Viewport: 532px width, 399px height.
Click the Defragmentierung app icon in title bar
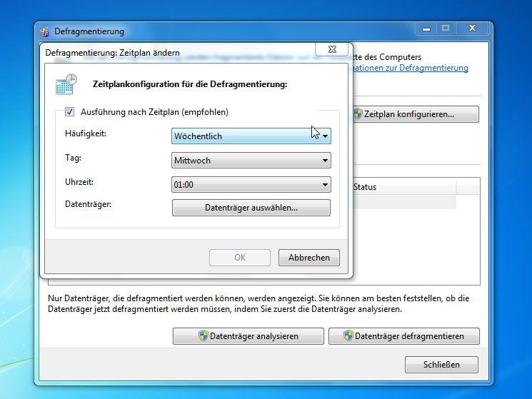45,31
